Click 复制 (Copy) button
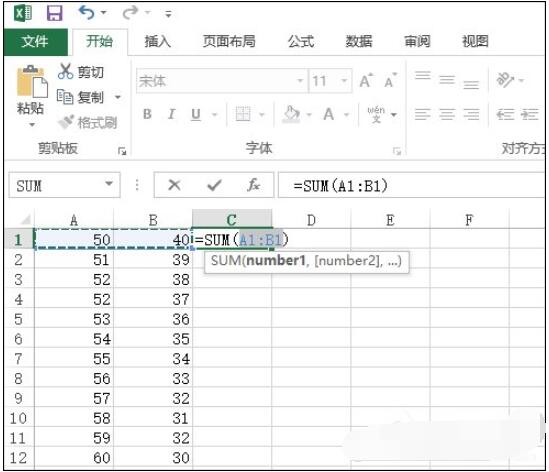The image size is (549, 472). coord(80,97)
